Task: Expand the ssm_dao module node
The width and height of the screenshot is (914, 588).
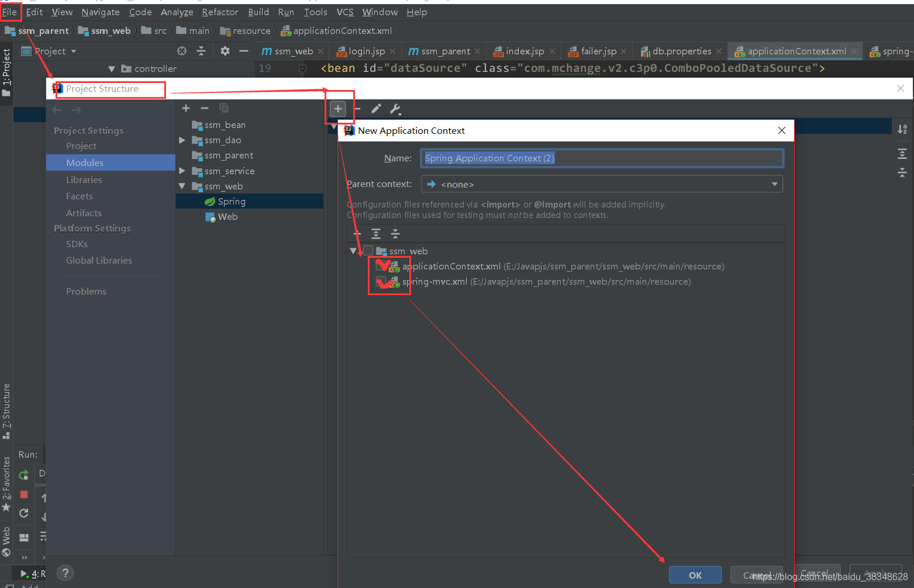Action: point(182,140)
